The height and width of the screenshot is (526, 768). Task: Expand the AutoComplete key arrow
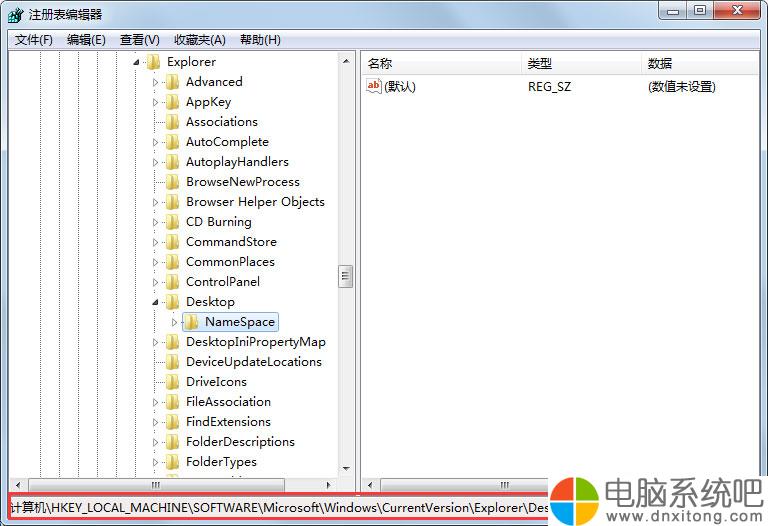coord(155,143)
